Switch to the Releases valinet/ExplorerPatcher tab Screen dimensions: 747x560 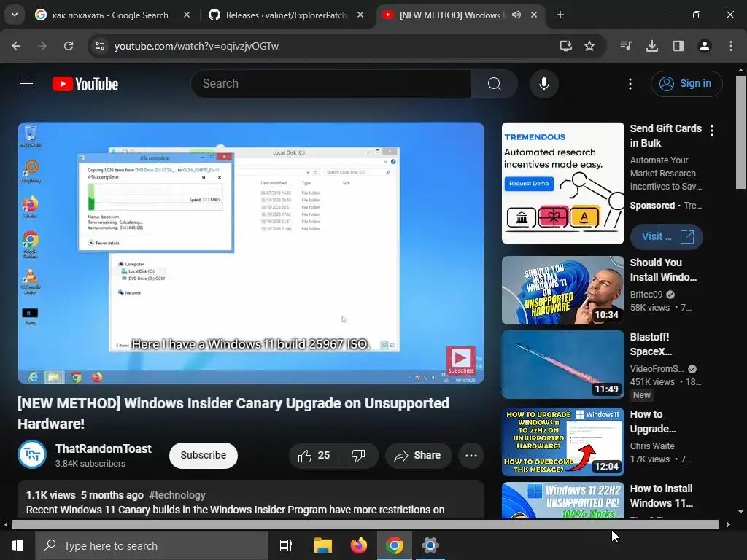pos(286,15)
